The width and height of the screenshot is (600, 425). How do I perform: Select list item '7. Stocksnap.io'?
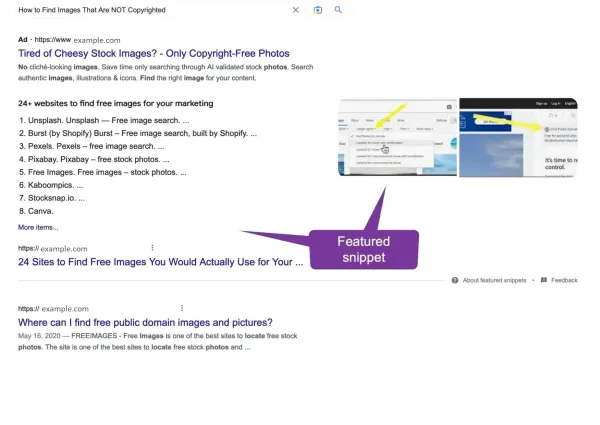52,198
